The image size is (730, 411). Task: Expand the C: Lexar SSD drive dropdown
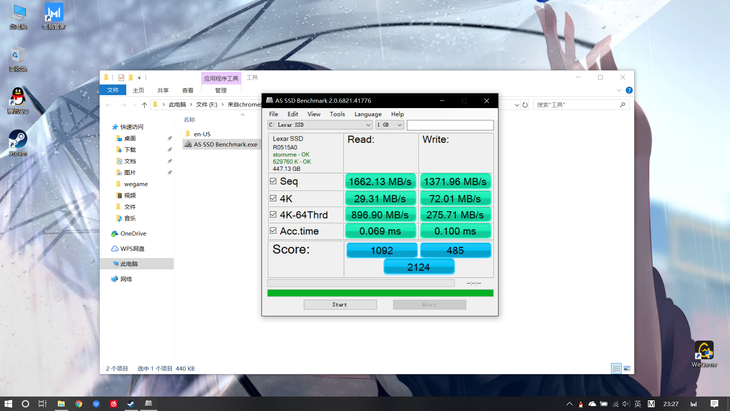[x=320, y=125]
